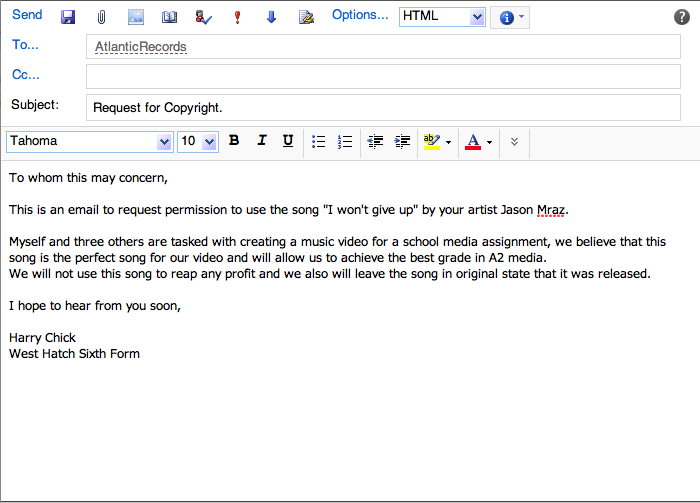Decrease paragraph indent
This screenshot has height=503, width=700.
[375, 141]
